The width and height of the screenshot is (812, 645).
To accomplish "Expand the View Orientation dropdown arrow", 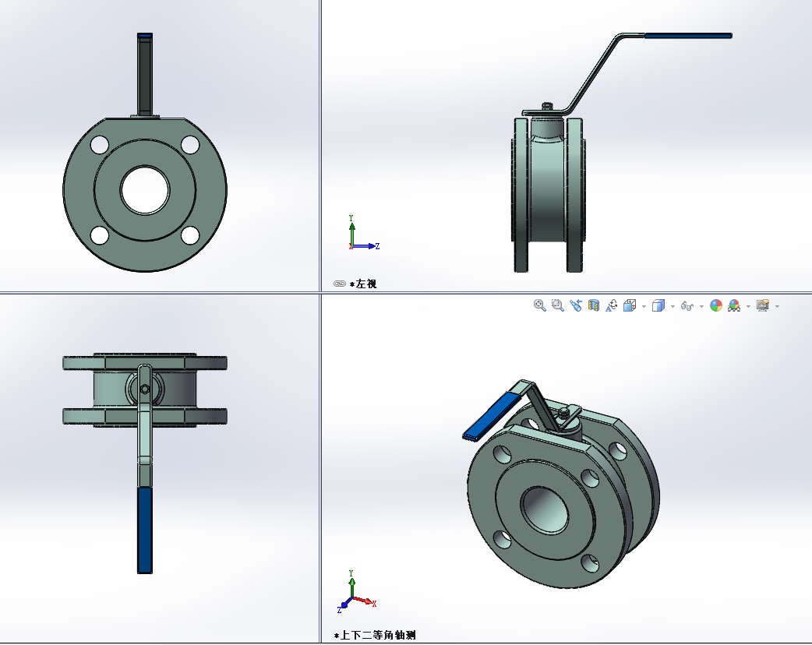I will pyautogui.click(x=644, y=306).
